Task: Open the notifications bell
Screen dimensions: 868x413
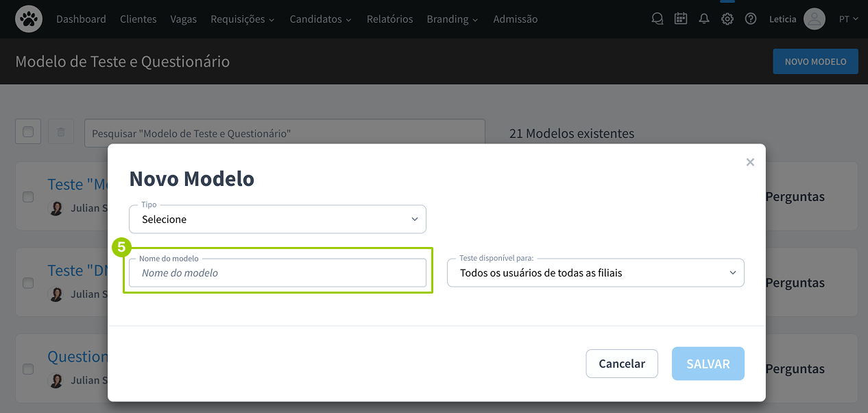Action: (703, 19)
